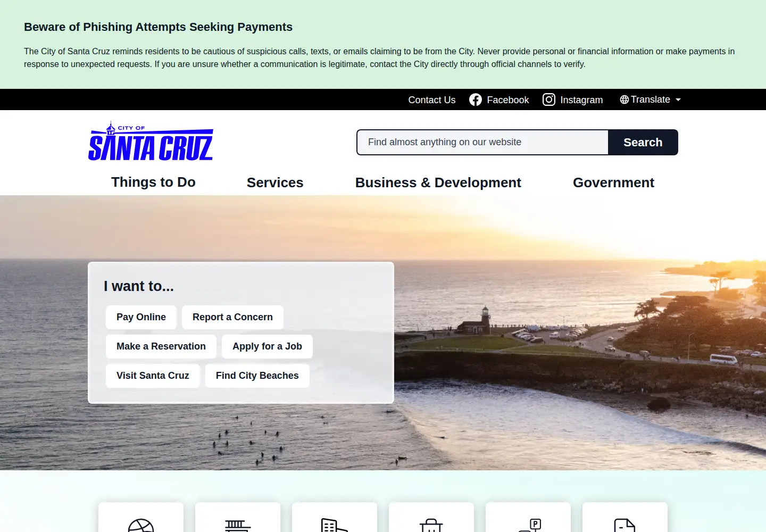Viewport: 766px width, 532px height.
Task: Select the basketball icon card
Action: coord(141,517)
